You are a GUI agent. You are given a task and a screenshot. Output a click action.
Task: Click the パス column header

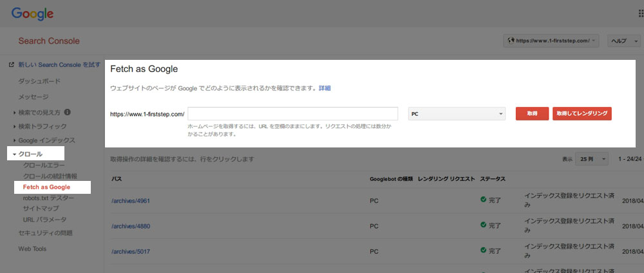point(116,180)
